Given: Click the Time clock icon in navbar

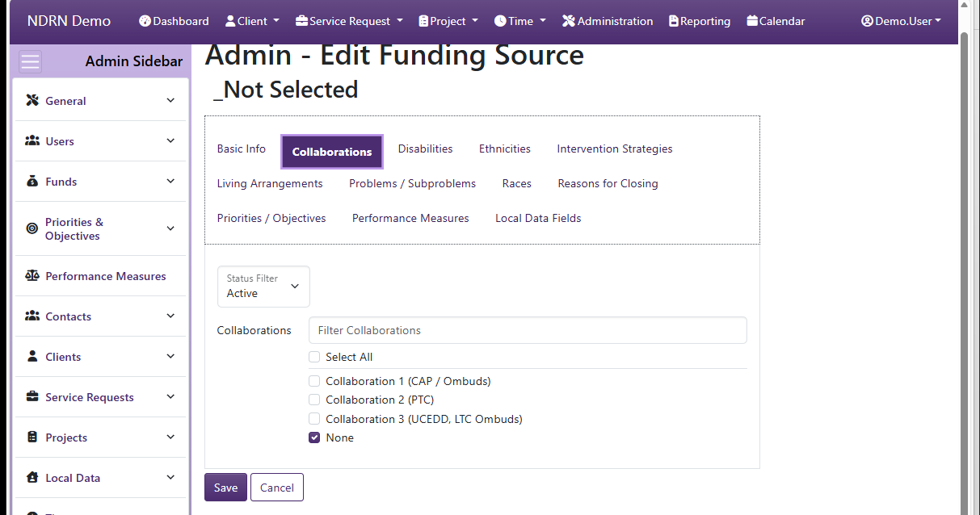Looking at the screenshot, I should click(x=500, y=21).
